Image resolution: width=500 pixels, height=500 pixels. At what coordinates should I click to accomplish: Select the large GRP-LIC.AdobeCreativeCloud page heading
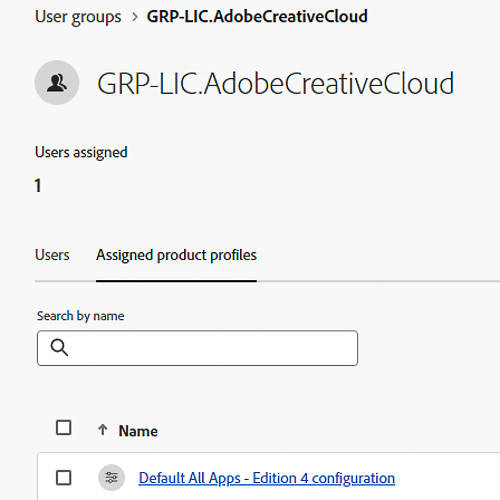275,83
